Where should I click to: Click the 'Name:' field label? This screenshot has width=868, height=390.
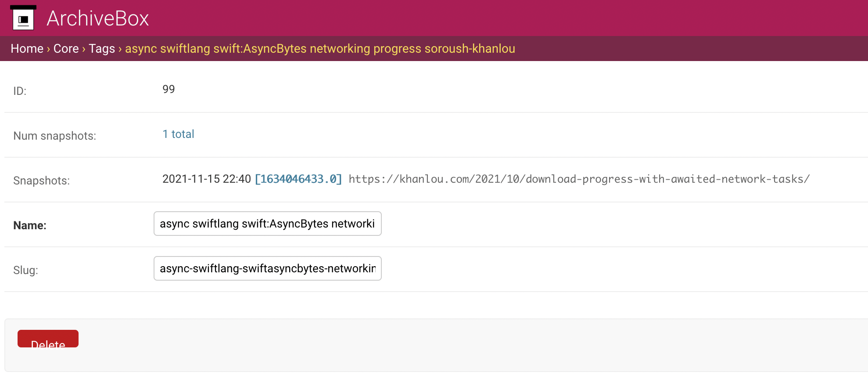click(30, 225)
